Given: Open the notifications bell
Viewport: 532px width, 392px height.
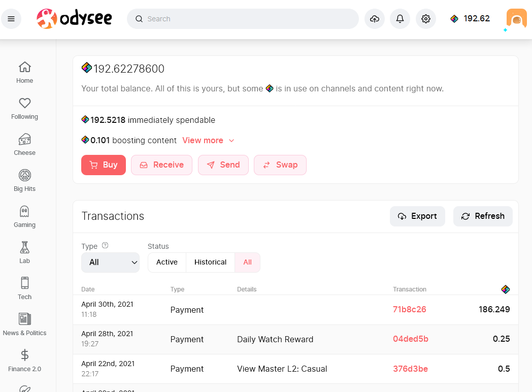Looking at the screenshot, I should (x=400, y=19).
